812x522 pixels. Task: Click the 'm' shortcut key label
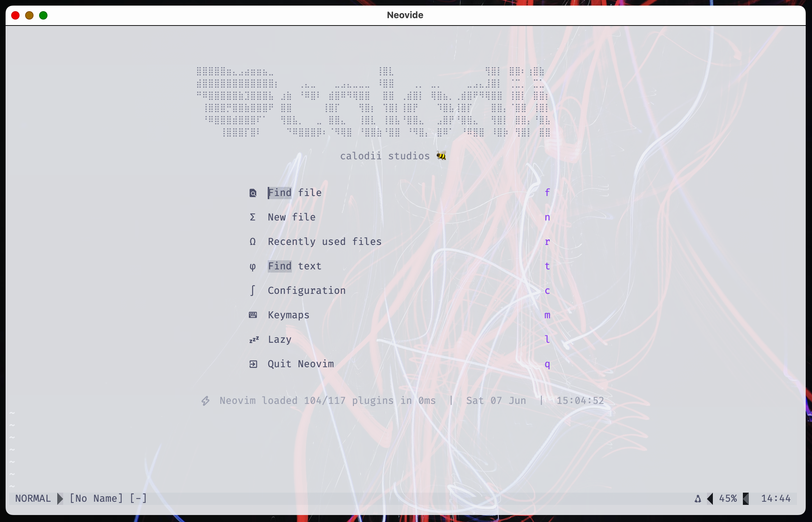coord(547,315)
